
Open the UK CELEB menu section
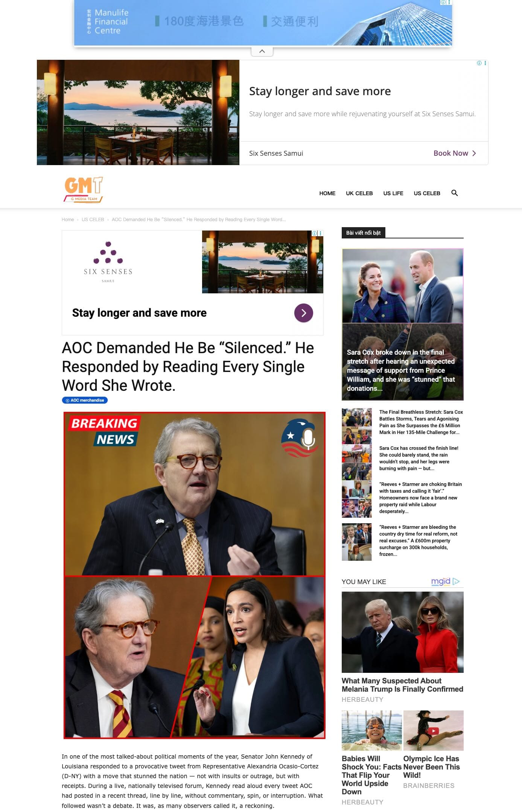click(x=359, y=193)
